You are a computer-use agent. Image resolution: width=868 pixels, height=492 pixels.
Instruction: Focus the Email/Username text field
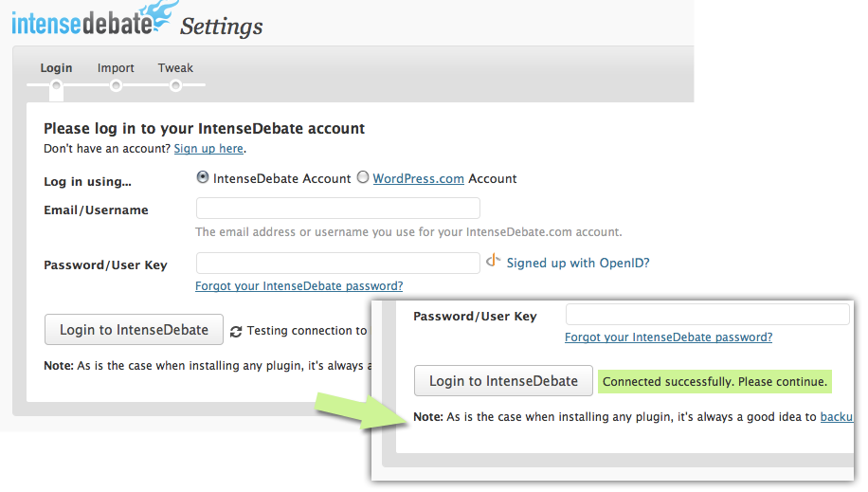click(337, 208)
